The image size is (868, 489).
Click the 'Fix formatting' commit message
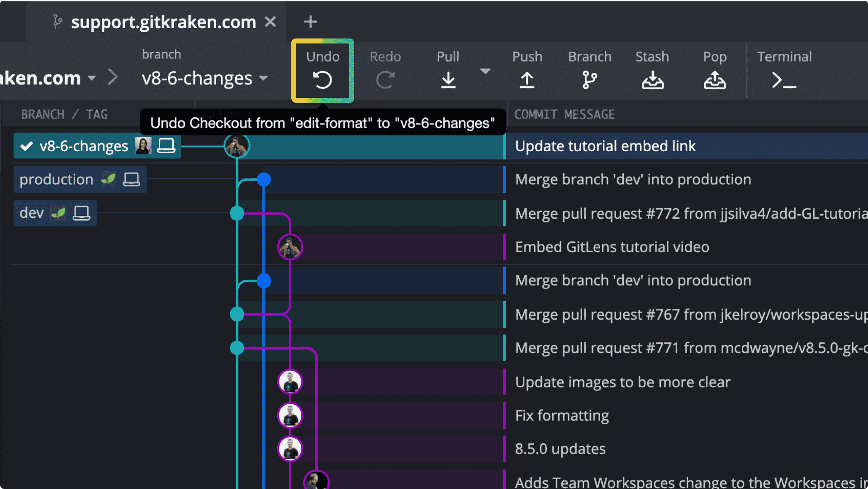coord(562,415)
